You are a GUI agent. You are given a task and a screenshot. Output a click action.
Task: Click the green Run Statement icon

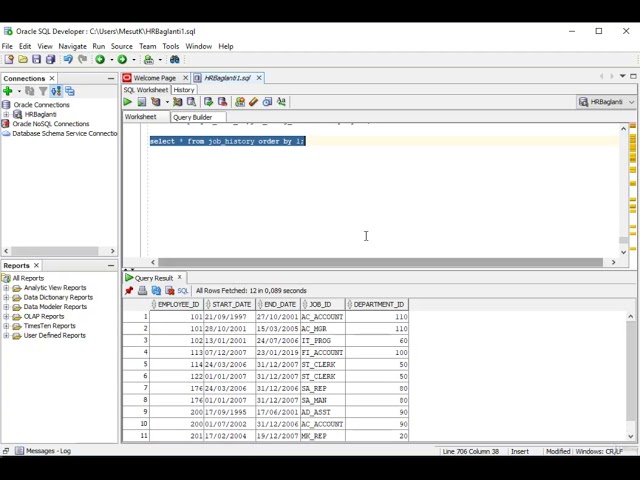(x=128, y=102)
